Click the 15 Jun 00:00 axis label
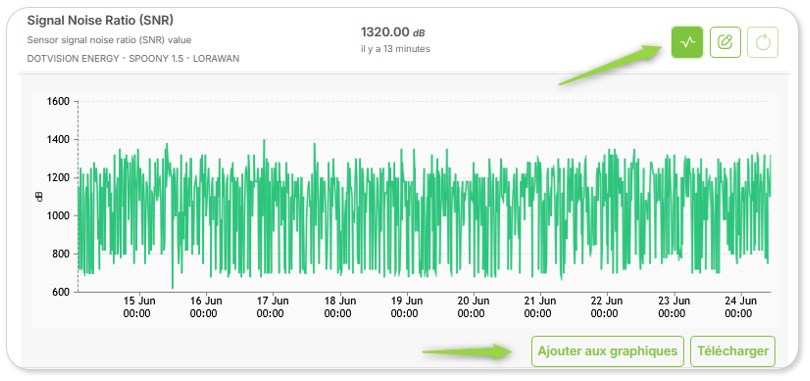Image resolution: width=810 pixels, height=381 pixels. (x=139, y=307)
